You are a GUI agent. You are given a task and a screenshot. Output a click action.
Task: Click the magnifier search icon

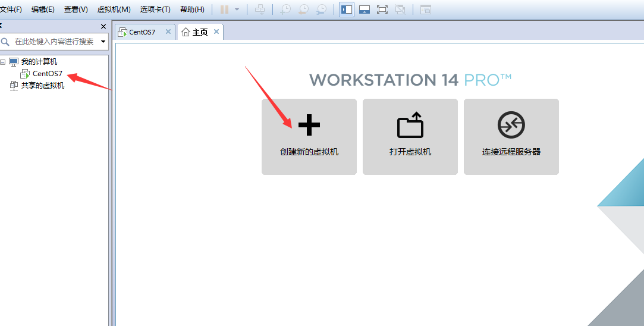point(5,42)
